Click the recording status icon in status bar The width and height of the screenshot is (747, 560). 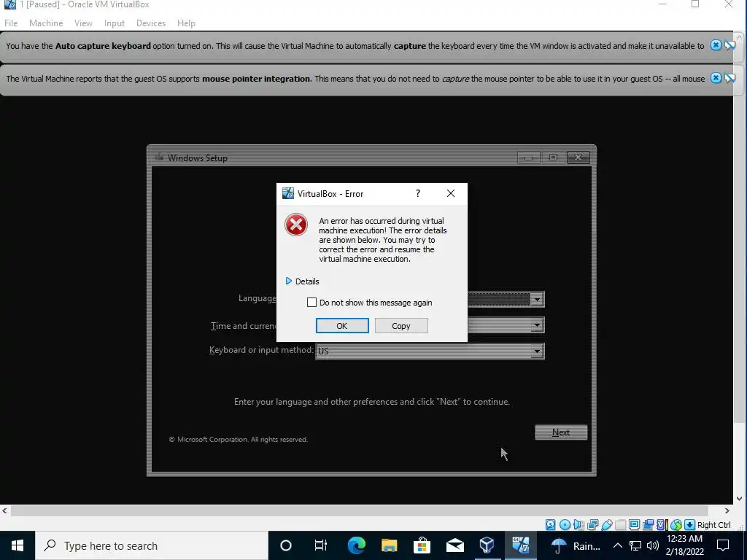pyautogui.click(x=648, y=525)
